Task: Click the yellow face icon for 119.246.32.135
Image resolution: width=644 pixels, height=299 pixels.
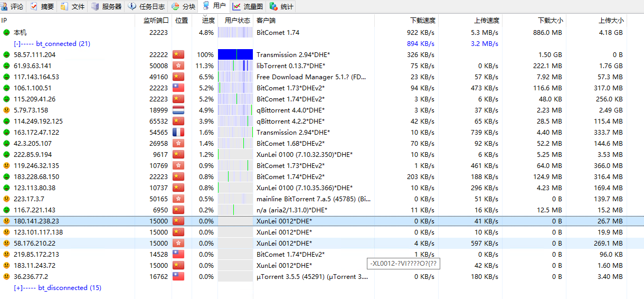Action: coord(6,166)
